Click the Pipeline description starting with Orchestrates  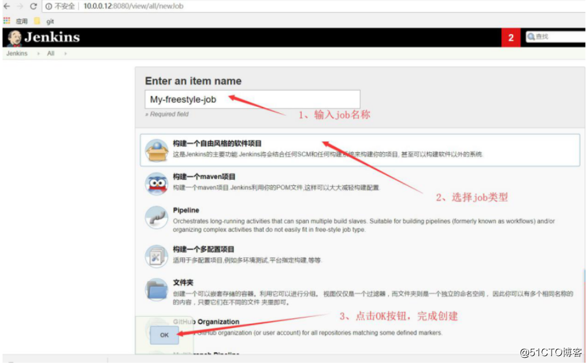tap(363, 225)
